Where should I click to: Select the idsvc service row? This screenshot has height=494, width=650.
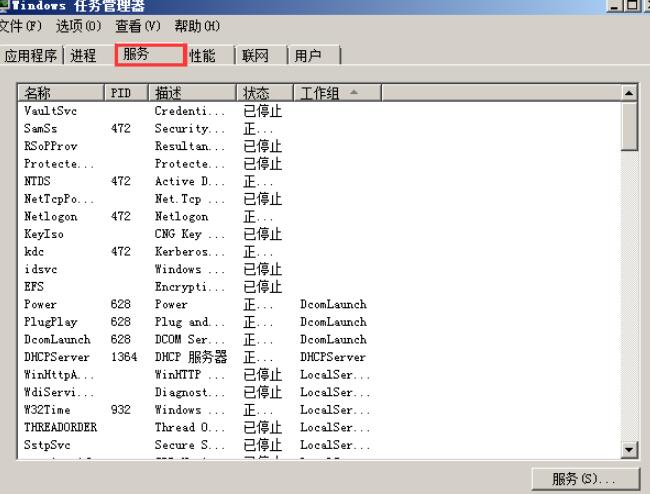point(319,269)
